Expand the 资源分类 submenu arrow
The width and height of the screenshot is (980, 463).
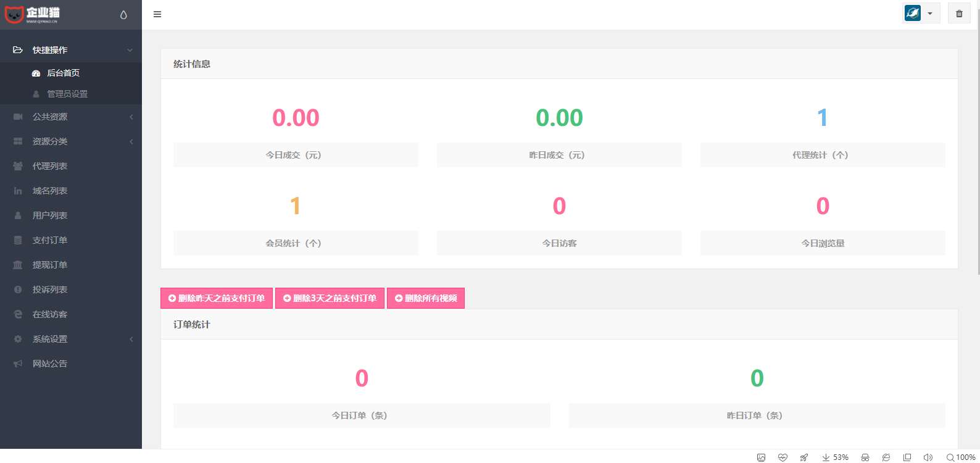click(x=131, y=141)
